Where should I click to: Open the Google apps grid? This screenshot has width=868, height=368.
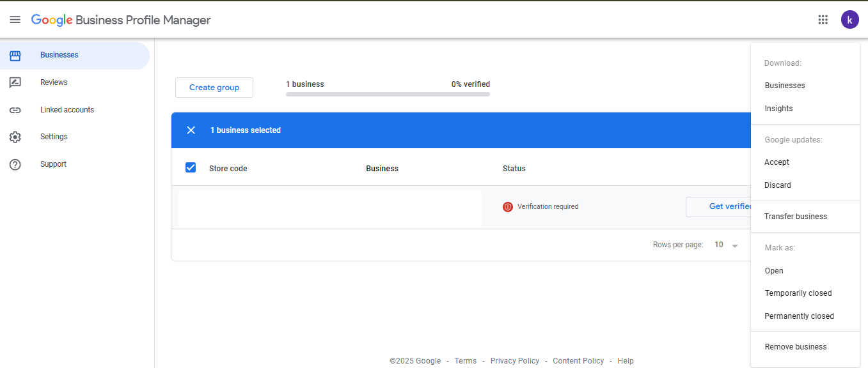click(823, 20)
